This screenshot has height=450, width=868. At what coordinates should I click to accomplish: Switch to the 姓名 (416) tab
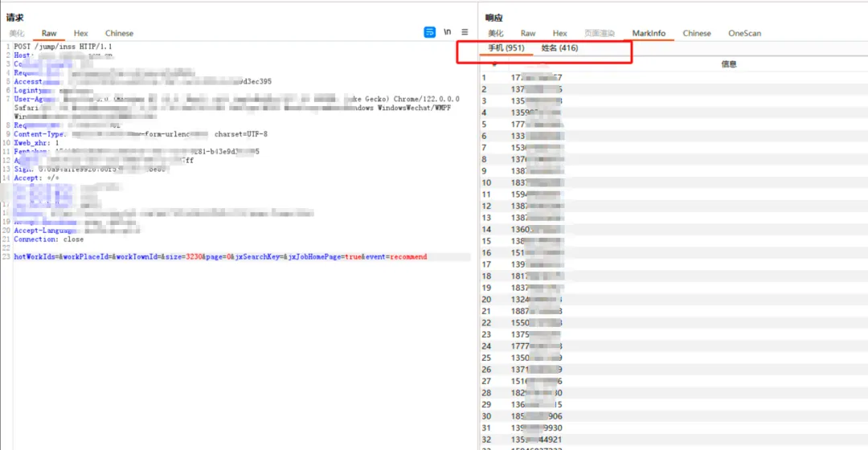click(x=559, y=48)
